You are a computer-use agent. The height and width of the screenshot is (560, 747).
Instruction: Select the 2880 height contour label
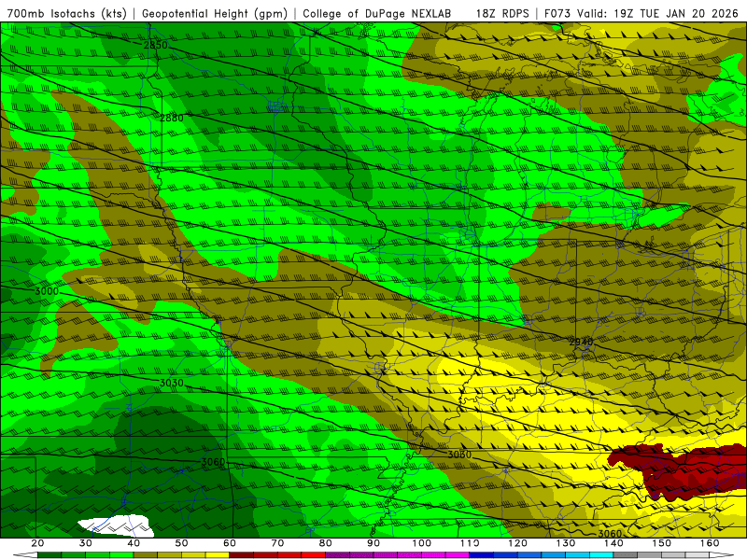[172, 118]
